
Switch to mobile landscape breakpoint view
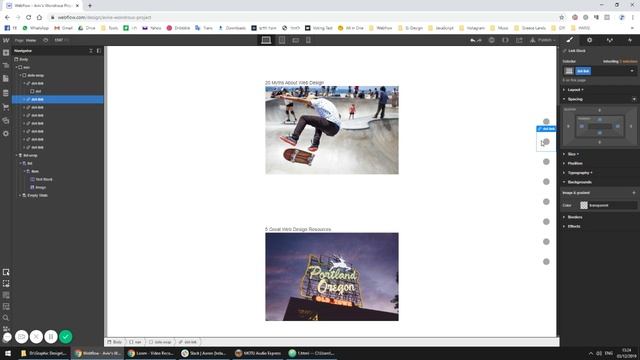tap(296, 40)
